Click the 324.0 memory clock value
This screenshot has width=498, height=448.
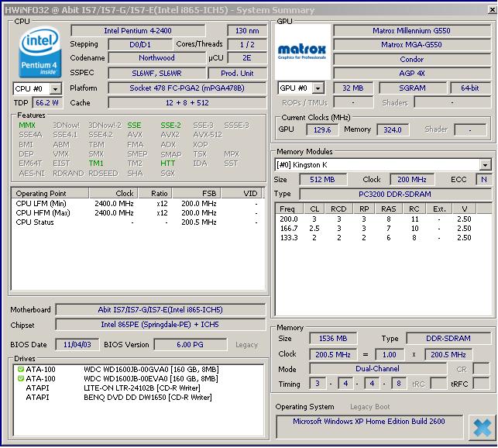[393, 129]
